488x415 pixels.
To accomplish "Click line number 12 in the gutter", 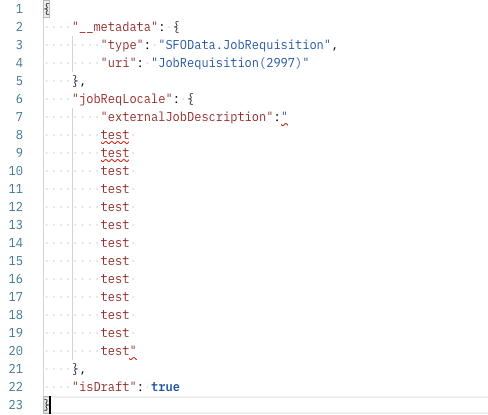I will pos(16,207).
